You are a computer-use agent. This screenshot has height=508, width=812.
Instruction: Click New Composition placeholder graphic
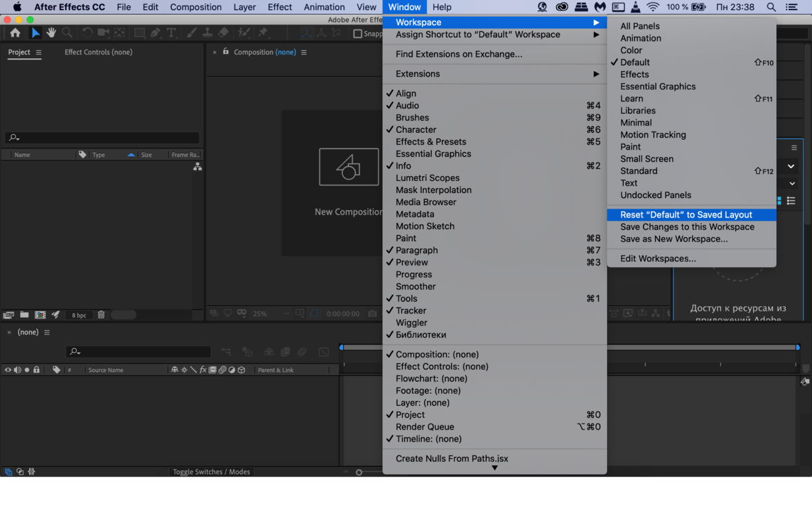pyautogui.click(x=349, y=167)
